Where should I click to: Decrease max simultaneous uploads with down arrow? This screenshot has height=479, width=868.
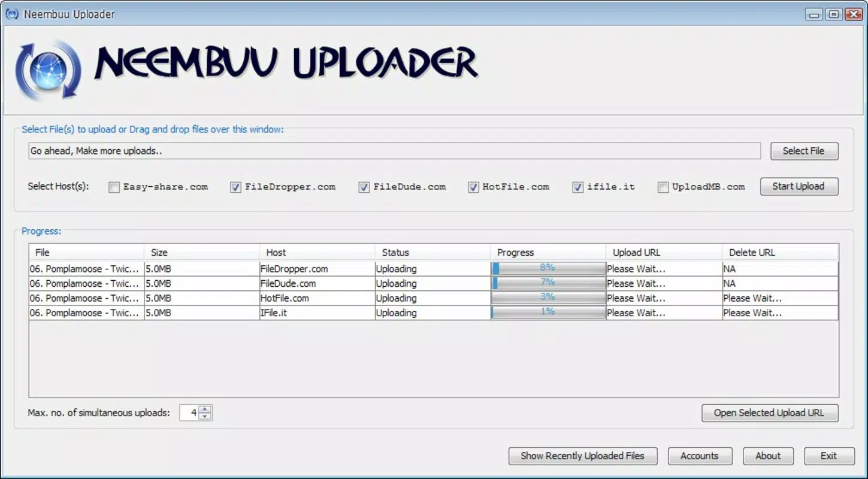click(205, 416)
